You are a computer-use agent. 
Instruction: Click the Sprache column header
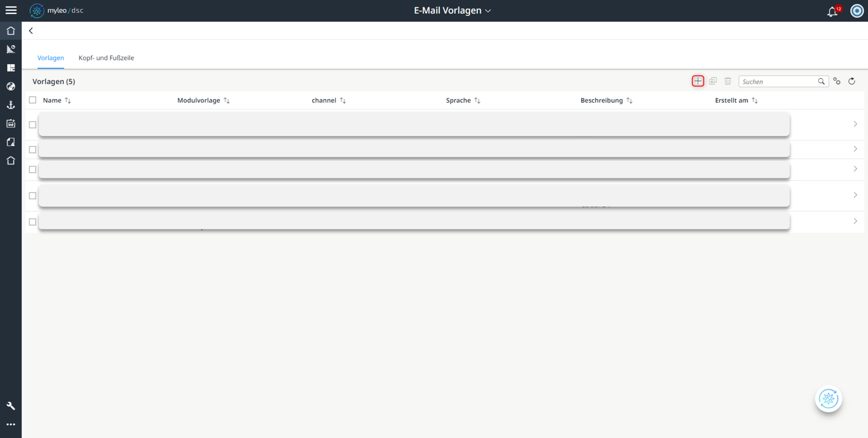click(458, 100)
